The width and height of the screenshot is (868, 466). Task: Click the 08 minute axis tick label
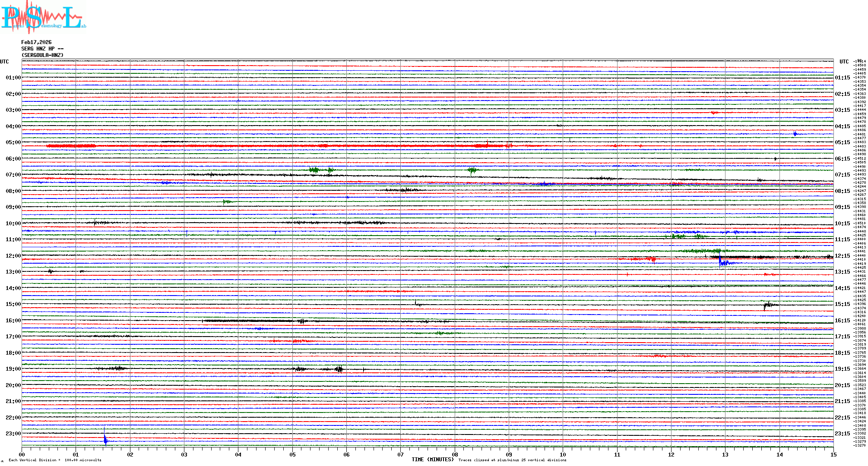pos(455,454)
